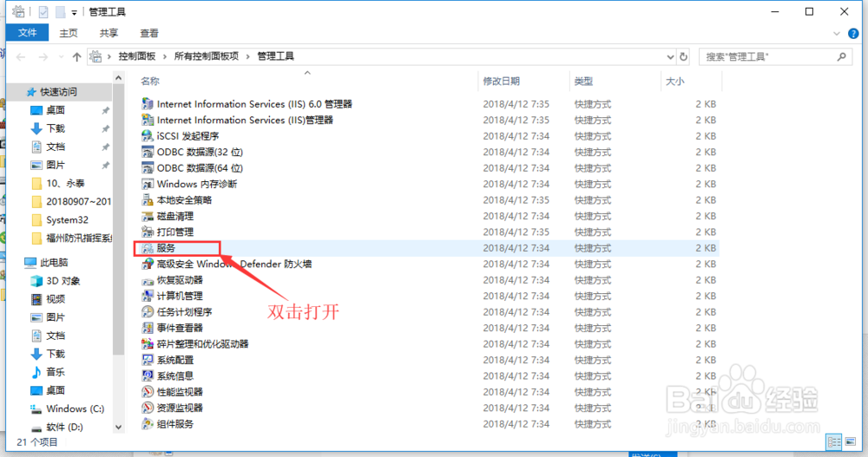The width and height of the screenshot is (868, 457).
Task: Click navigation pane scroll down arrow
Action: coord(118,428)
